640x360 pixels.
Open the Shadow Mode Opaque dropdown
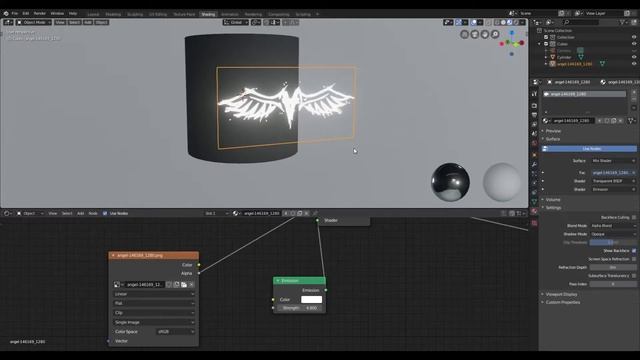[x=613, y=234]
